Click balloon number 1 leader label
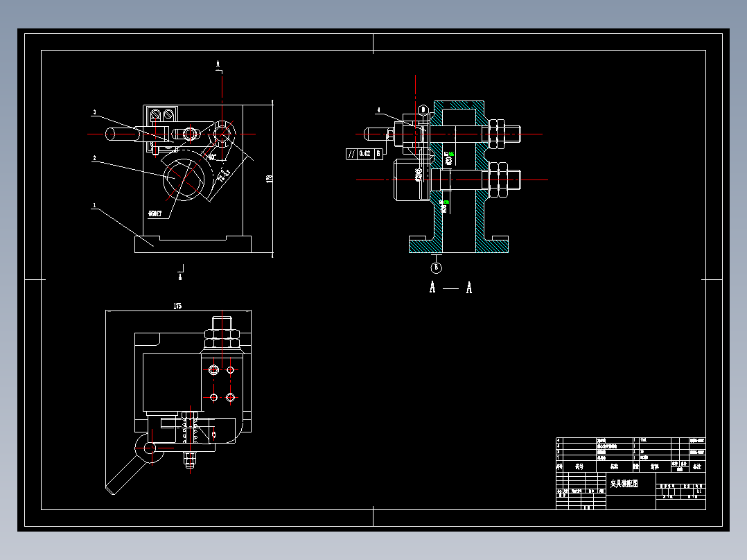The height and width of the screenshot is (560, 747). tap(94, 206)
